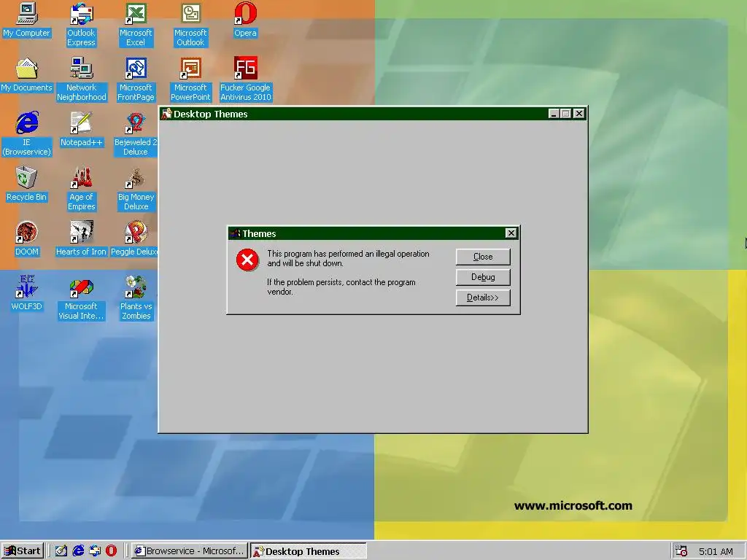747x560 pixels.
Task: Minimize the Desktop Themes window
Action: pyautogui.click(x=553, y=113)
